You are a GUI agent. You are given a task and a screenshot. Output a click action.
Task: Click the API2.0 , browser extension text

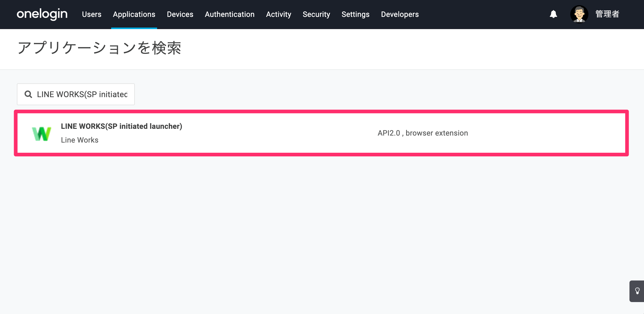pos(423,133)
